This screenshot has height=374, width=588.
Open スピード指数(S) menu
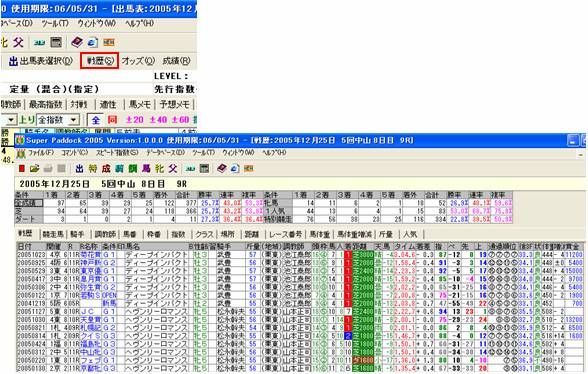tap(117, 153)
